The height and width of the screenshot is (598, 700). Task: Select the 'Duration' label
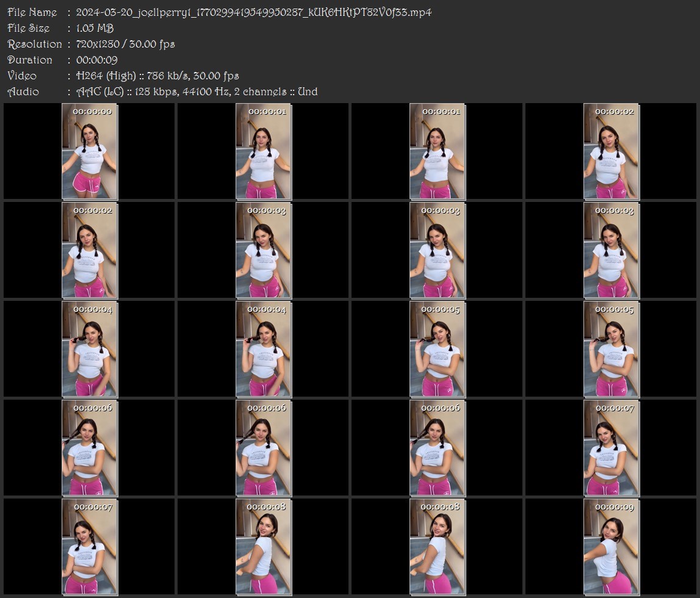pos(30,60)
